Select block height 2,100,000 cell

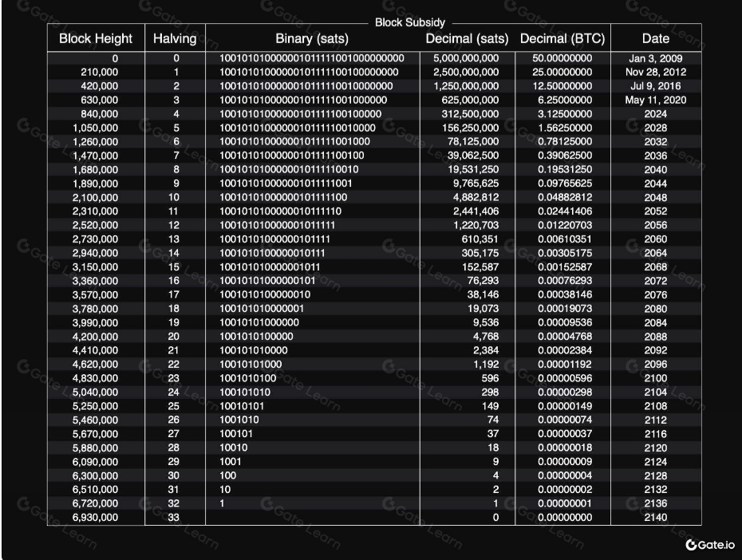click(95, 198)
